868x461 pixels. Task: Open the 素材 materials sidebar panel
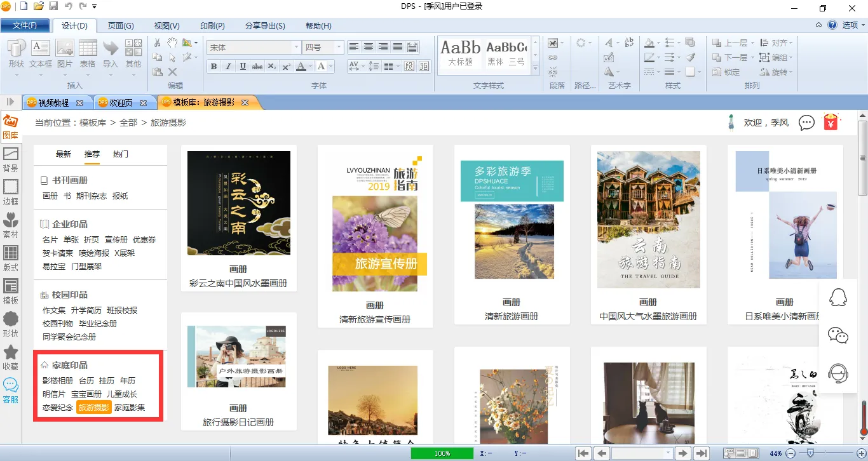click(10, 225)
